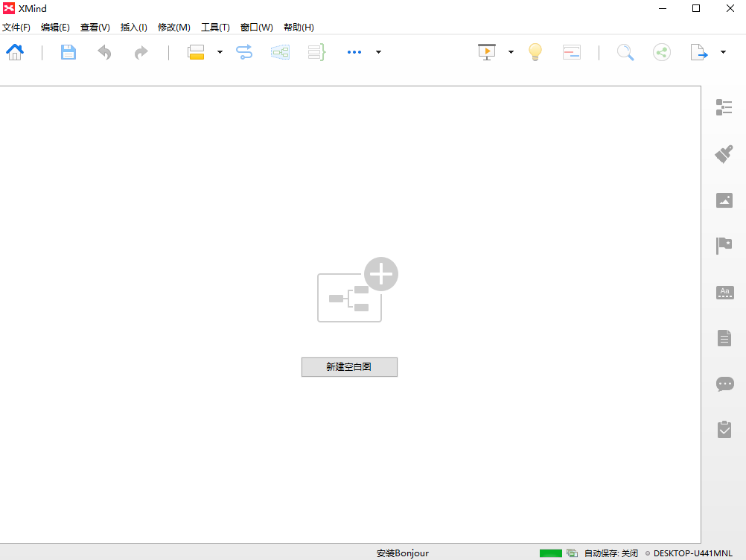The width and height of the screenshot is (746, 560).
Task: Click the new mind map plus thumbnail
Action: coord(357,290)
